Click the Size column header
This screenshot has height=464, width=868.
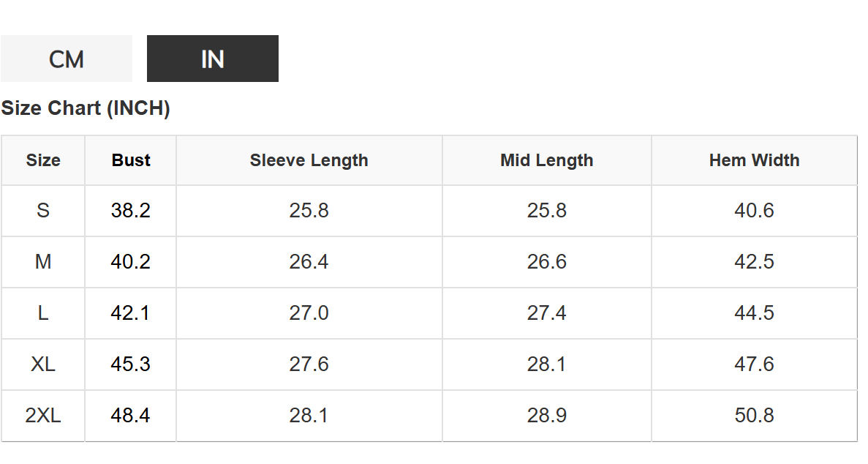pyautogui.click(x=43, y=160)
